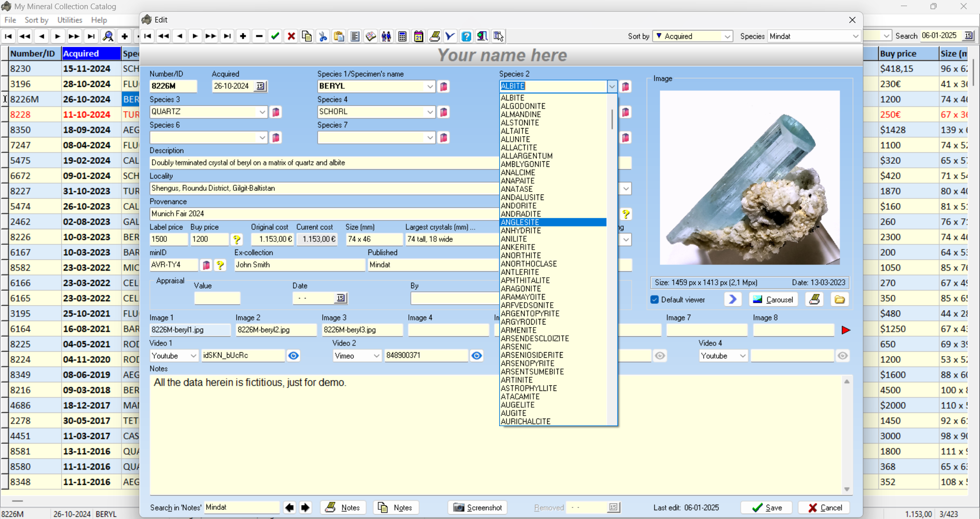Image resolution: width=980 pixels, height=519 pixels.
Task: Expand the Species 3 QUARTZ dropdown
Action: click(262, 112)
